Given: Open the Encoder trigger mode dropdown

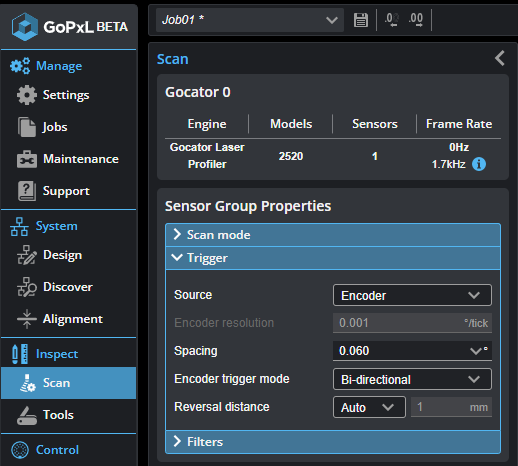Looking at the screenshot, I should tap(412, 379).
